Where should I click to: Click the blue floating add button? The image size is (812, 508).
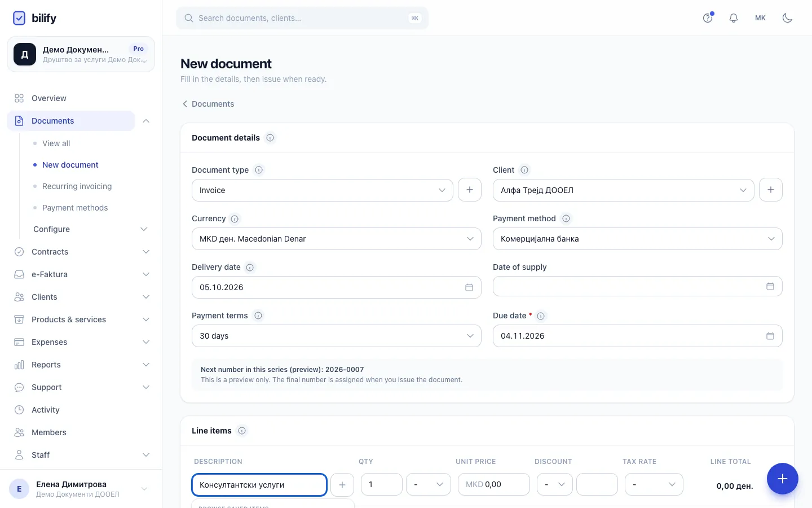[x=782, y=479]
